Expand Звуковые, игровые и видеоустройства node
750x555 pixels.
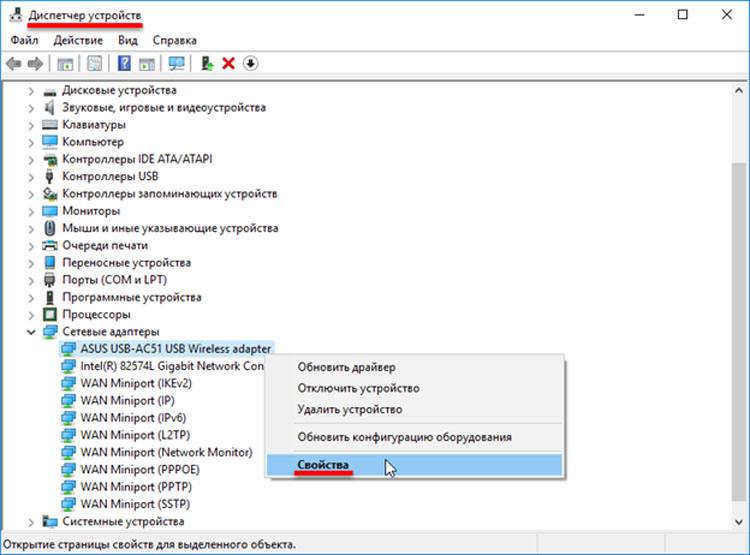click(31, 108)
